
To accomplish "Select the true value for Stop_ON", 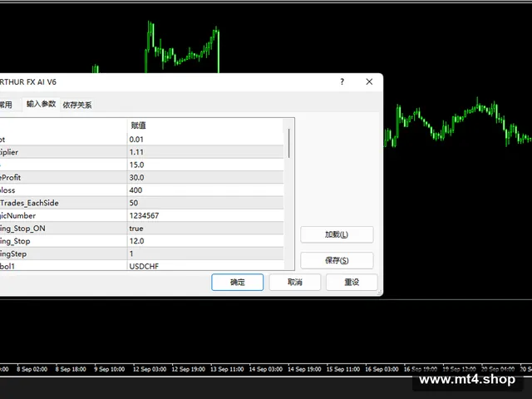I will (x=205, y=229).
